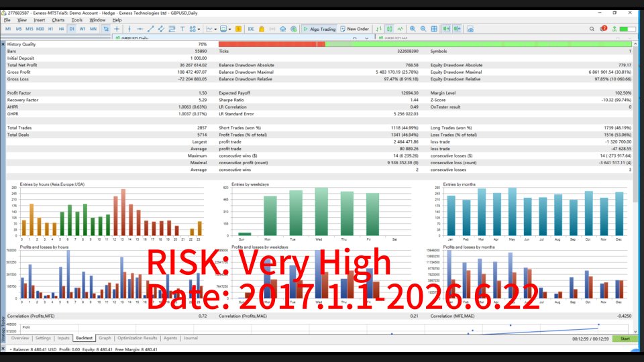Image resolution: width=644 pixels, height=362 pixels.
Task: Toggle the Algo Trading button
Action: [319, 29]
